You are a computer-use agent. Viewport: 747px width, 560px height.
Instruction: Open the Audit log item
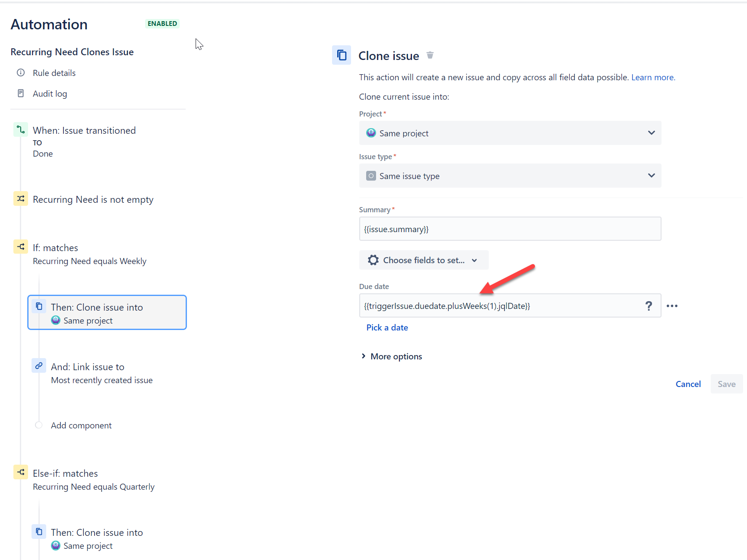coord(50,94)
